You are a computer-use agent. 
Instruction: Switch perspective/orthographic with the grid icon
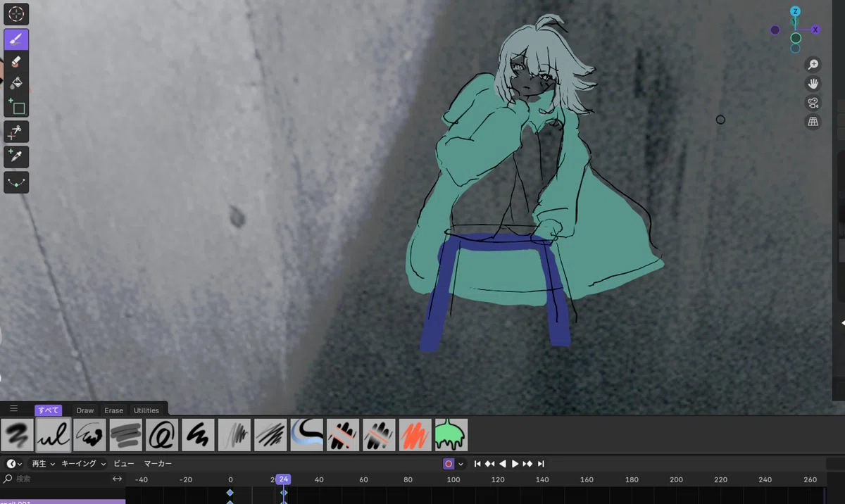(813, 122)
